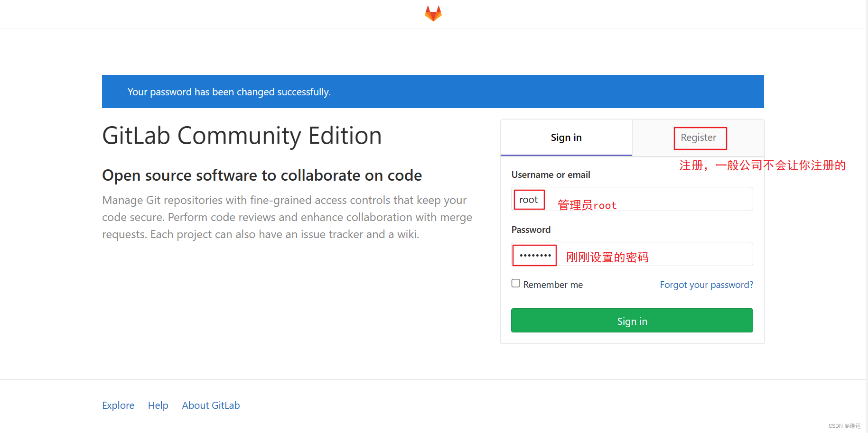Open the Register tab
The image size is (868, 433).
[698, 138]
